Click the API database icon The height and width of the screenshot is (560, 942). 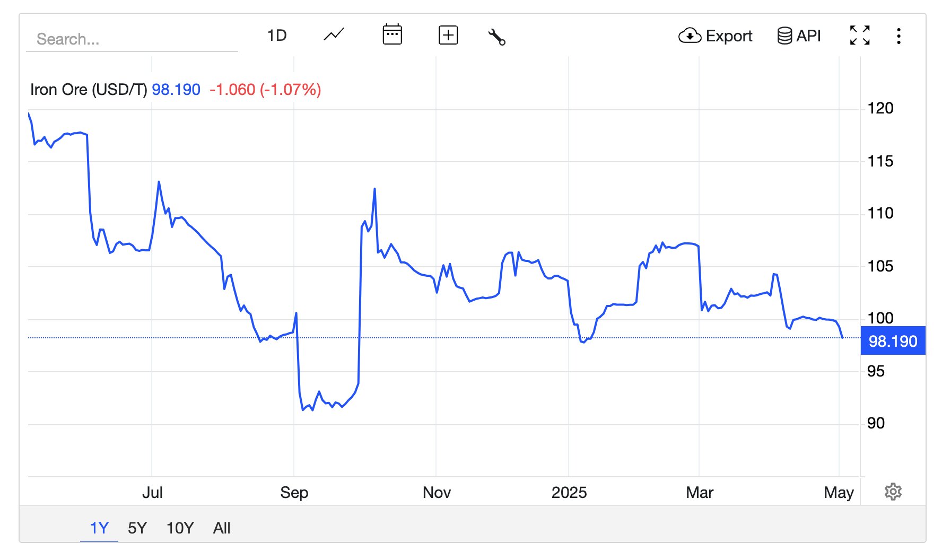point(784,36)
